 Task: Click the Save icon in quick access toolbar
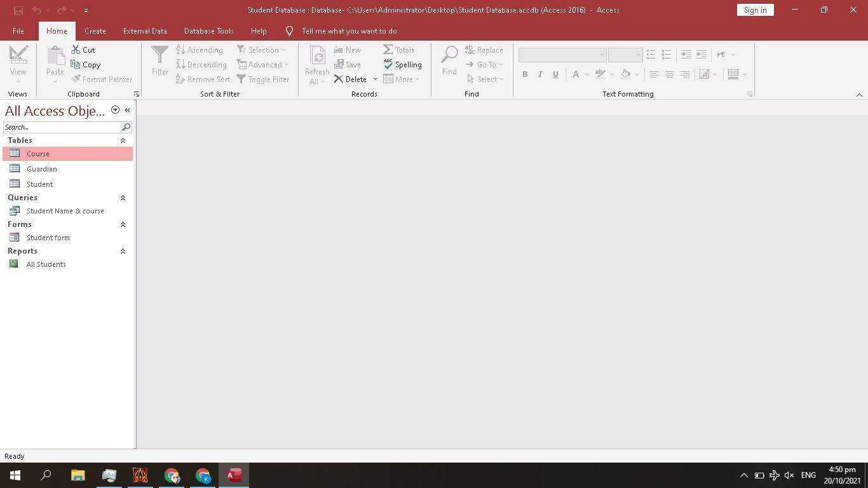18,10
